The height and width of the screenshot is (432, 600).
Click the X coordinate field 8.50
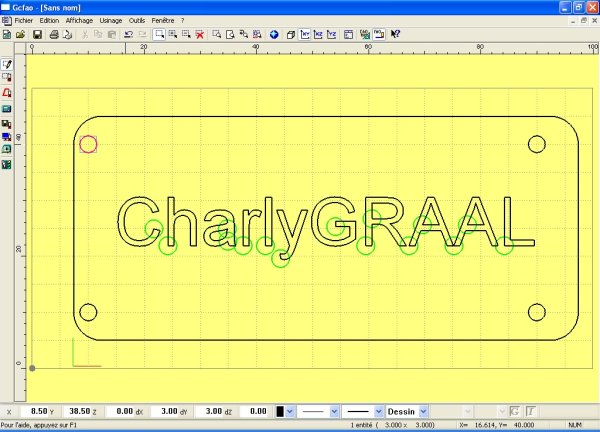tap(34, 411)
